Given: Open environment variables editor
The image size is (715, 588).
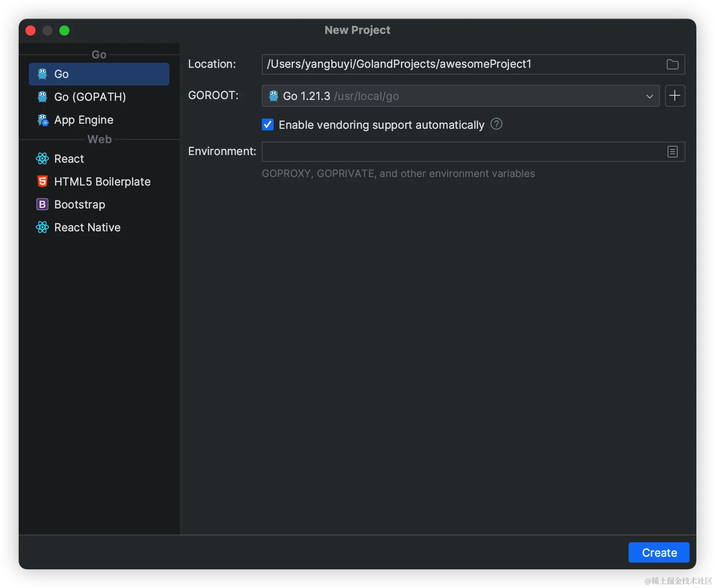Looking at the screenshot, I should click(x=672, y=152).
